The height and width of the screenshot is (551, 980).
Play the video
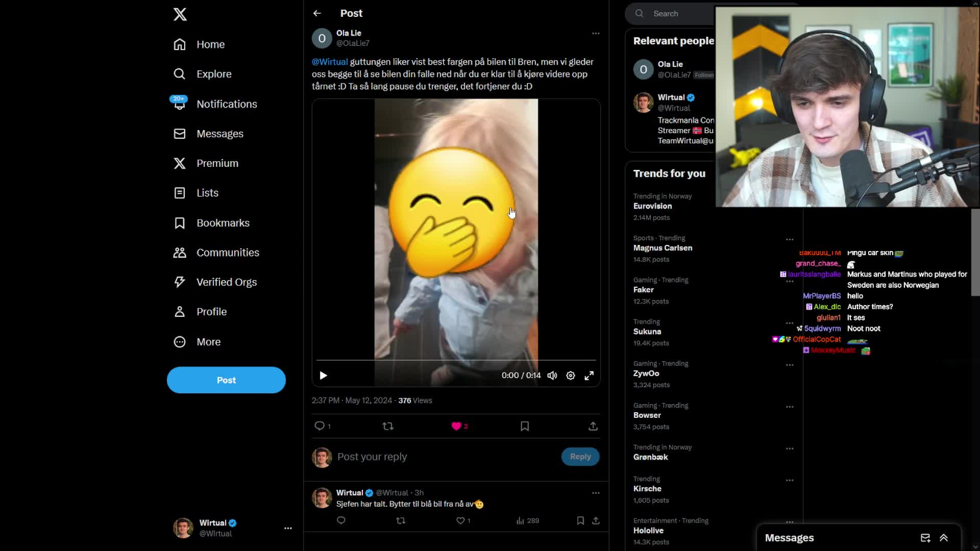point(323,375)
